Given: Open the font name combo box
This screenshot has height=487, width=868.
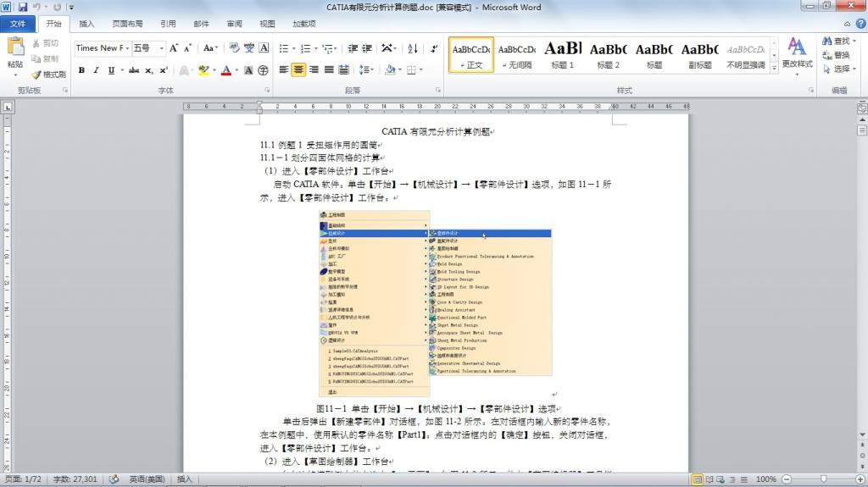Looking at the screenshot, I should coord(103,48).
